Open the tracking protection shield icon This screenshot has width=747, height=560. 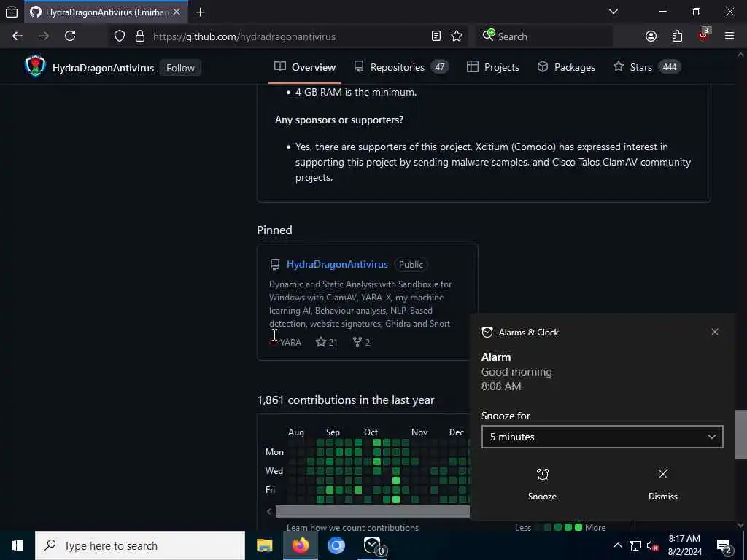120,36
